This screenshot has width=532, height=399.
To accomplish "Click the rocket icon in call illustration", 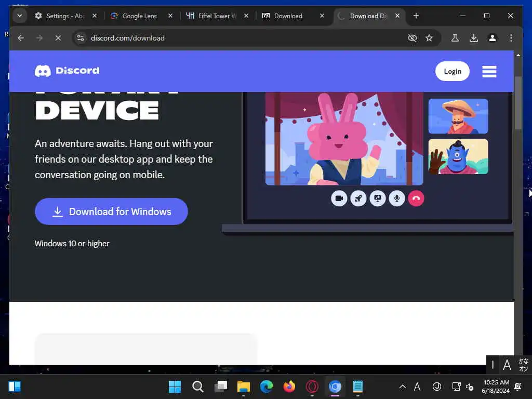I will [x=358, y=198].
